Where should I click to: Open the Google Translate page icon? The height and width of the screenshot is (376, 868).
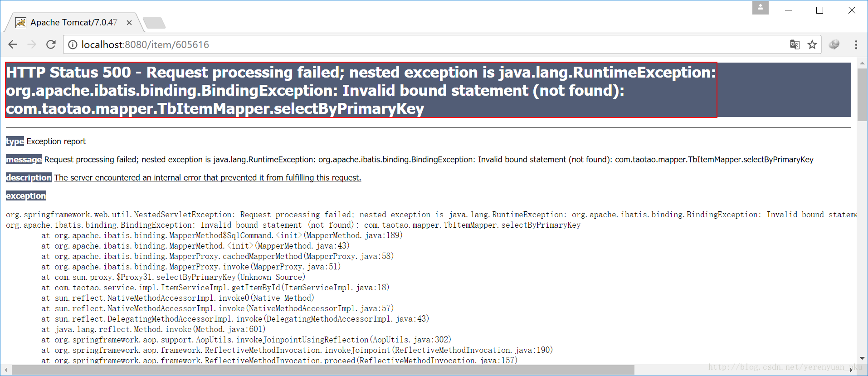click(795, 44)
